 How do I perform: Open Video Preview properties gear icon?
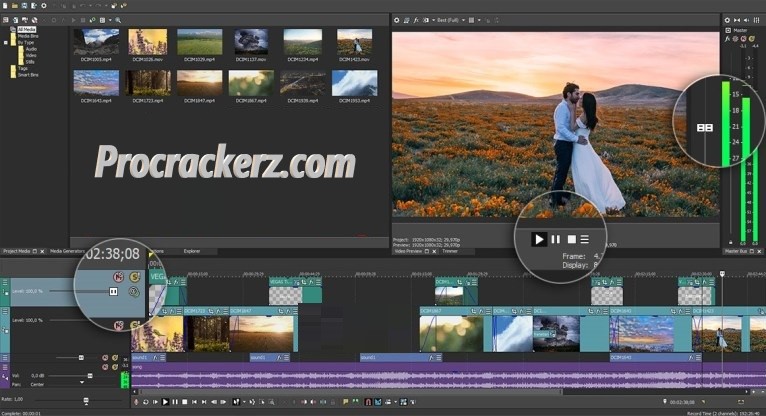click(397, 20)
